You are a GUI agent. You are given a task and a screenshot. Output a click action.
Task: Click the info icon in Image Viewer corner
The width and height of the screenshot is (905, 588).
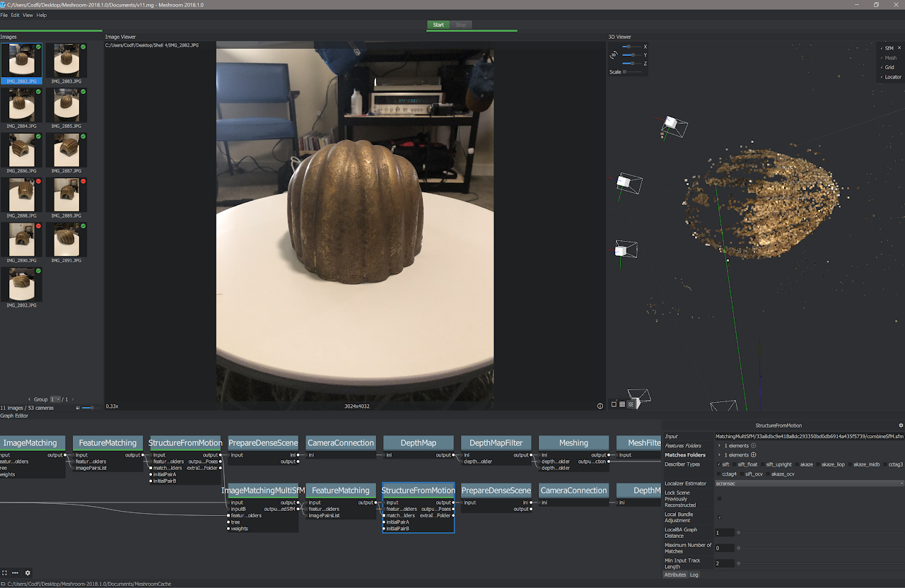[600, 406]
